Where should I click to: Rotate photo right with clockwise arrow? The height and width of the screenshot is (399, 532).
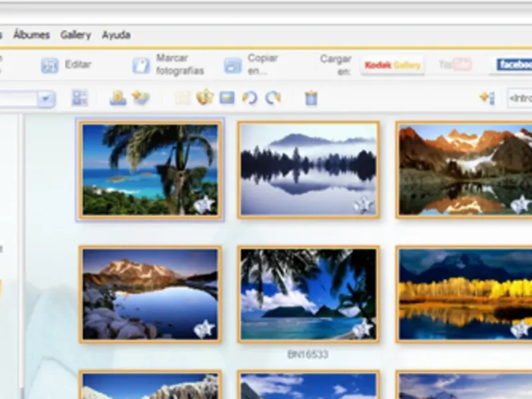(x=273, y=98)
